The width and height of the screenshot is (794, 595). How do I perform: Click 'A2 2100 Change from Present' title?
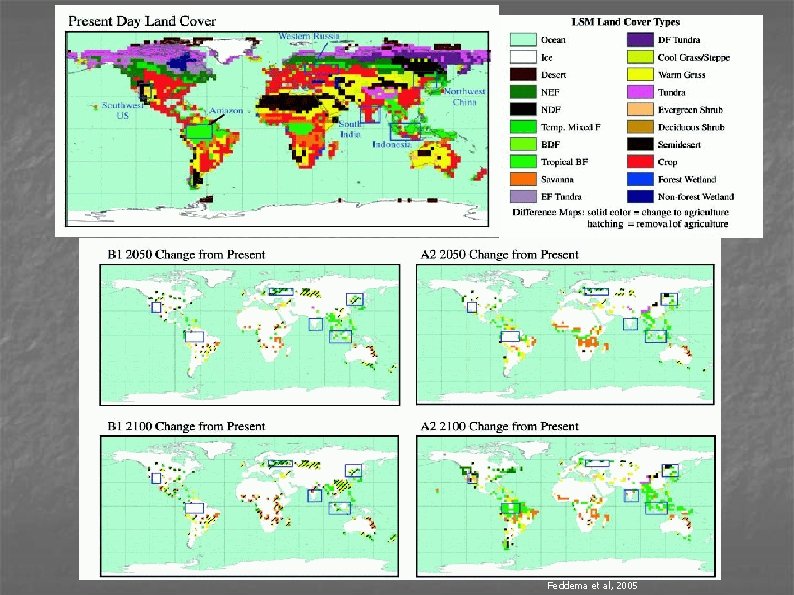pyautogui.click(x=499, y=426)
